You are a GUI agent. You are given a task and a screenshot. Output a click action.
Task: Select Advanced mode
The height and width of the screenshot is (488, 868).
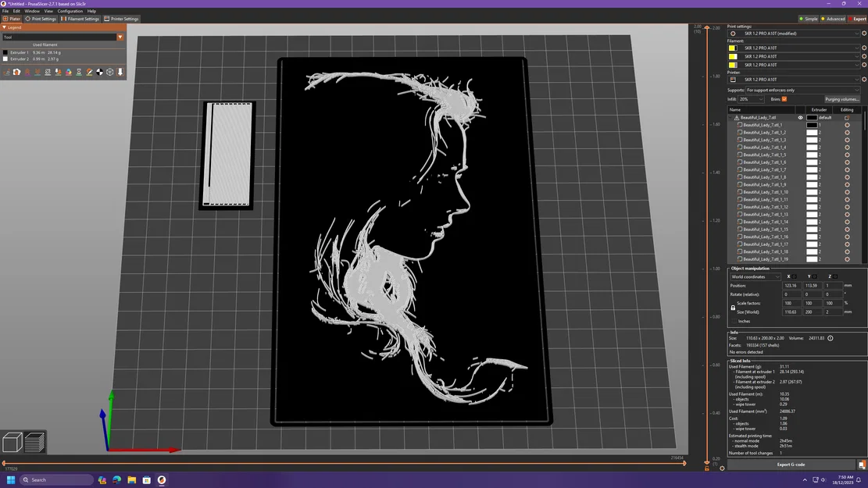833,19
